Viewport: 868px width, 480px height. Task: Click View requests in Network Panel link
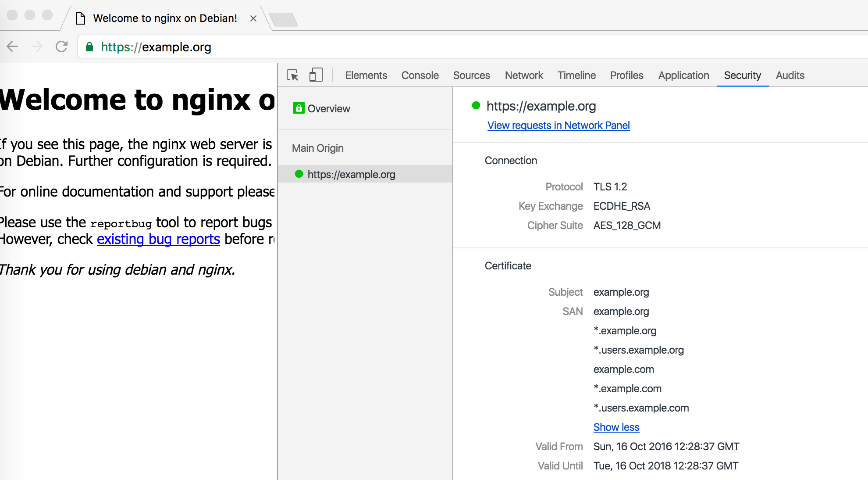(559, 125)
